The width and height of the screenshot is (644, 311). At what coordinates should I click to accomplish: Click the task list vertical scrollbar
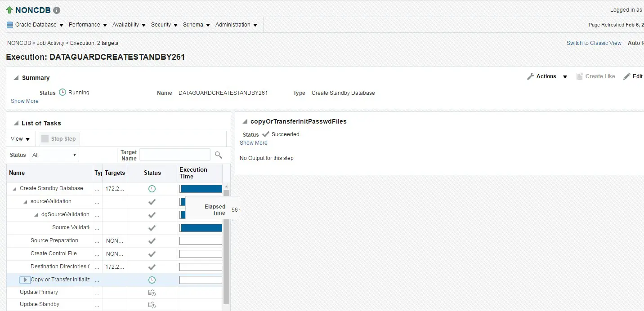click(x=227, y=247)
